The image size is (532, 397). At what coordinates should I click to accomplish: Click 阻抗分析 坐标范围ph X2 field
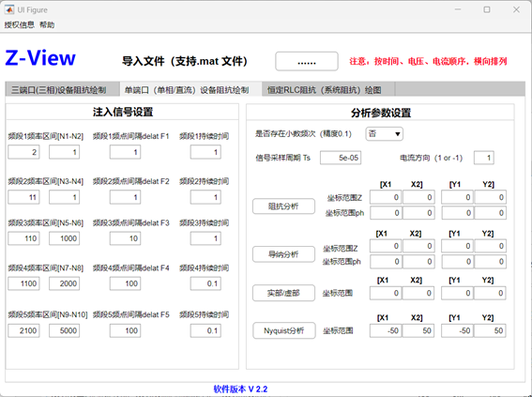click(418, 213)
